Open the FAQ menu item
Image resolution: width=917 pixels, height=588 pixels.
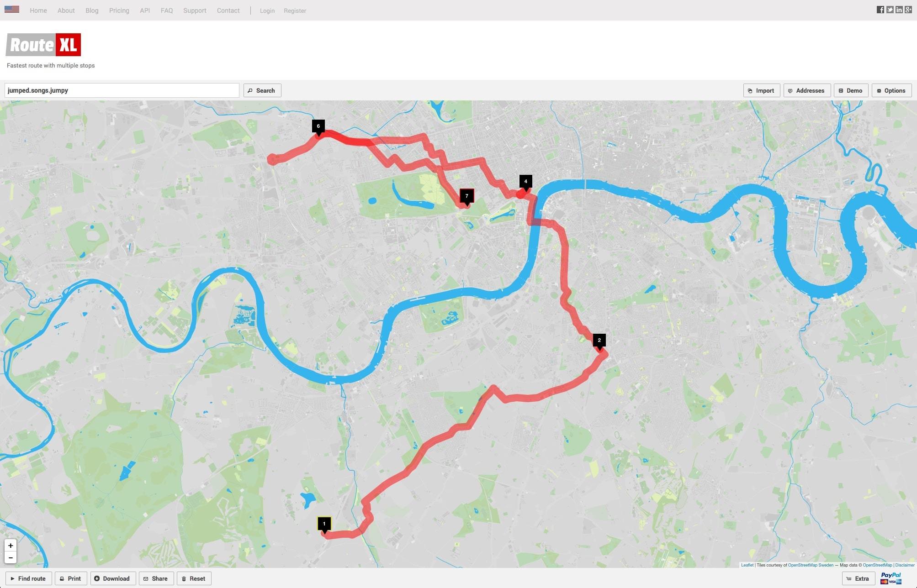coord(167,10)
